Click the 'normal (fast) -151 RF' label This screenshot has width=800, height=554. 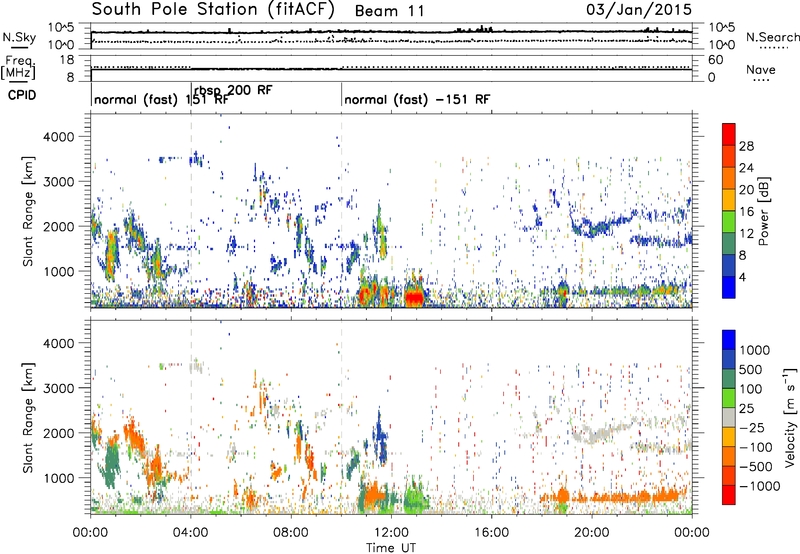tap(417, 99)
